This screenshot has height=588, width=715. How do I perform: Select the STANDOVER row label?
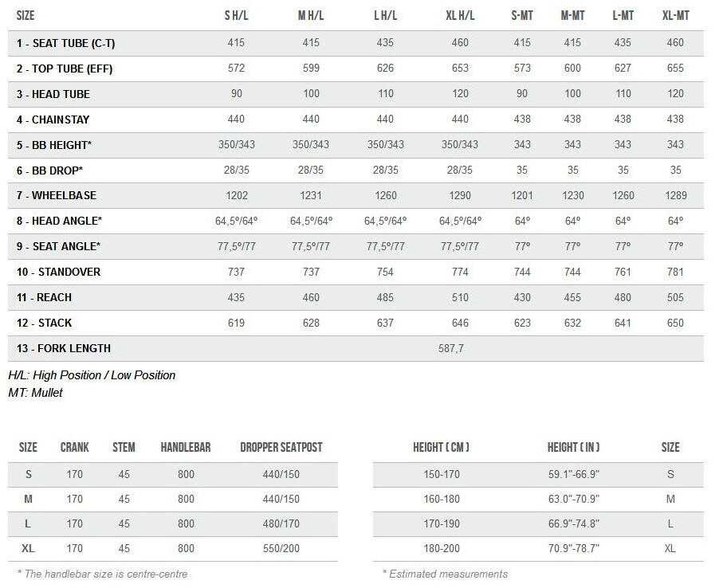click(58, 272)
